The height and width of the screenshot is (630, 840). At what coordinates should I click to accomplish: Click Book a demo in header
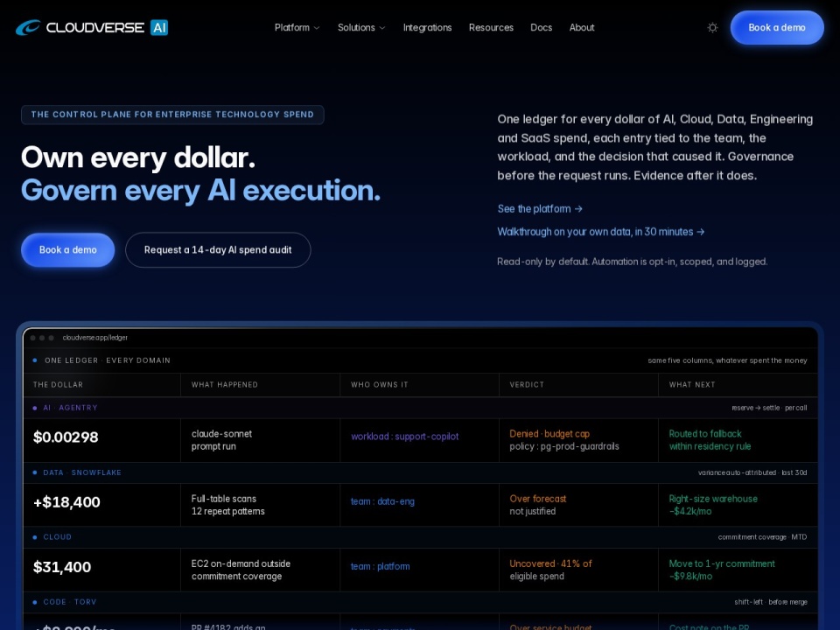click(x=777, y=27)
